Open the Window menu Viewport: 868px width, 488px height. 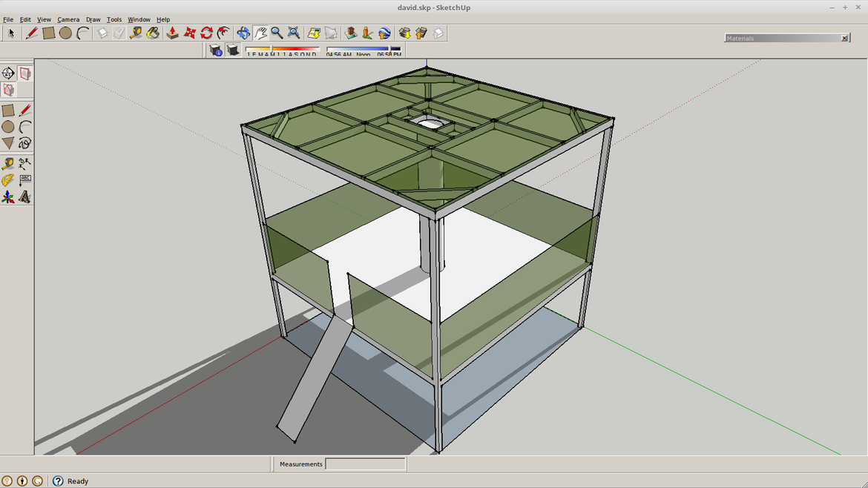coord(139,19)
